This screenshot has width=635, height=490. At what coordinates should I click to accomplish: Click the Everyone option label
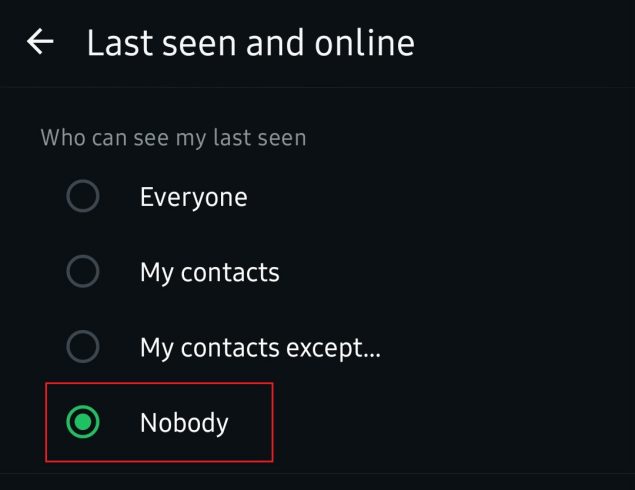click(x=194, y=198)
